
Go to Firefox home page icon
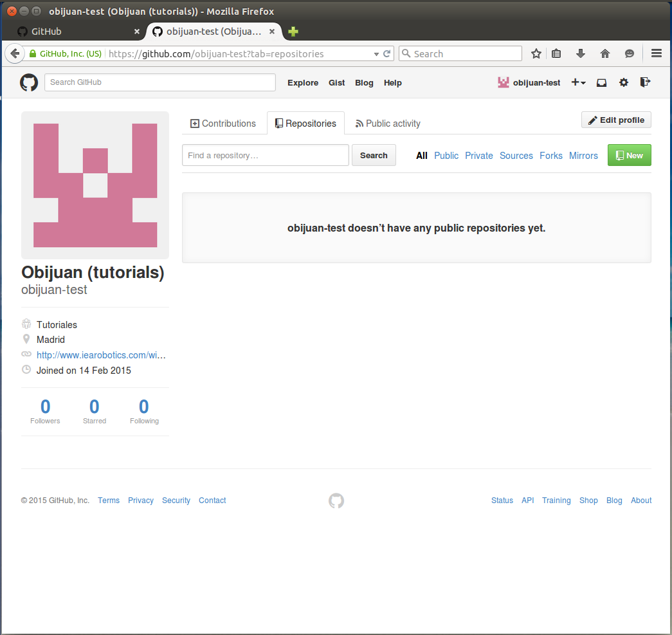(604, 54)
